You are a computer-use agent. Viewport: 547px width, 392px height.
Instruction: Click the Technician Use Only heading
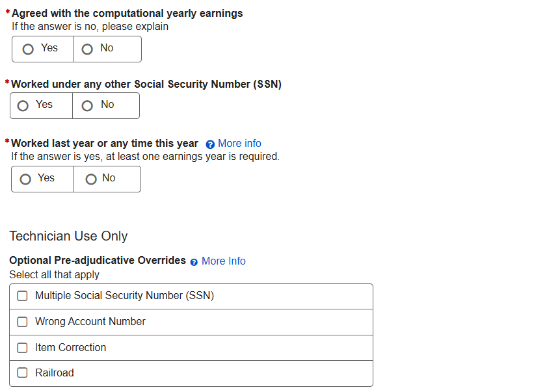(68, 236)
